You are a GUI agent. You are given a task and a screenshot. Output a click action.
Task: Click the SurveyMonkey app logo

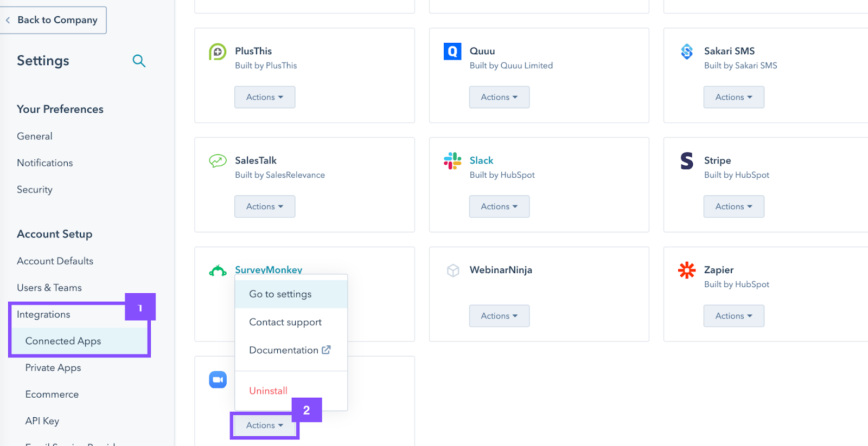[x=218, y=270]
